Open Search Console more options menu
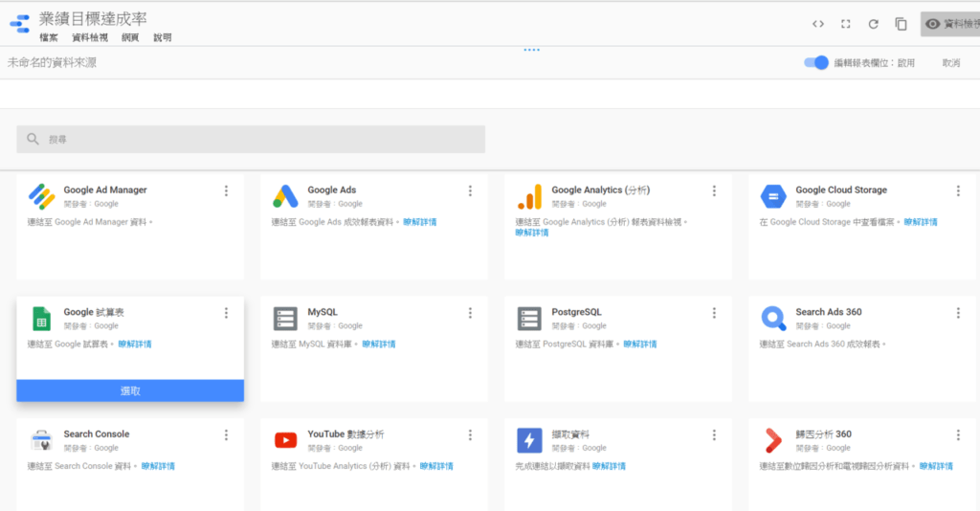Viewport: 980px width, 511px height. tap(226, 434)
